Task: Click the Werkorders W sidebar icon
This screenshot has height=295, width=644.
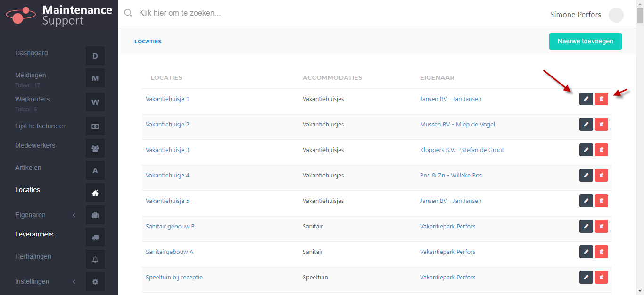Action: click(x=95, y=102)
